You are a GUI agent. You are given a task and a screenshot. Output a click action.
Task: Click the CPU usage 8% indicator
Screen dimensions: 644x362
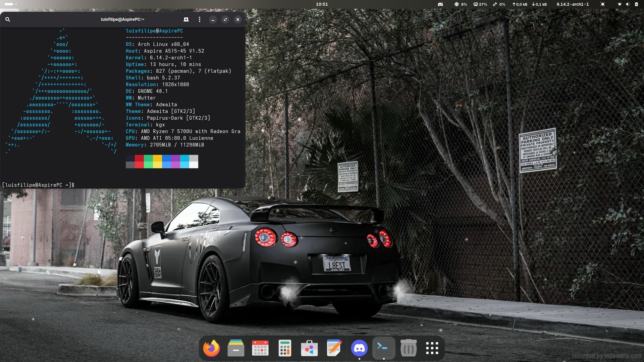[x=461, y=4]
